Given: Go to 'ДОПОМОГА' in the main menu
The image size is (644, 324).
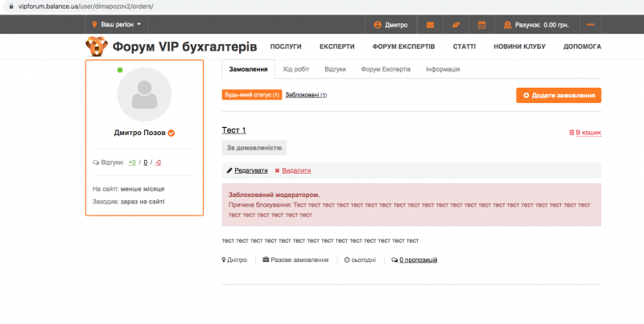Looking at the screenshot, I should pos(581,47).
